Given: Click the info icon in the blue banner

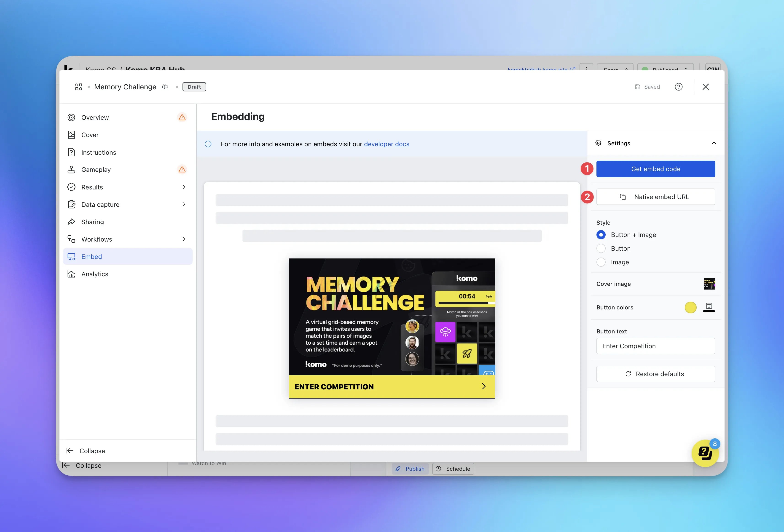Looking at the screenshot, I should click(208, 144).
